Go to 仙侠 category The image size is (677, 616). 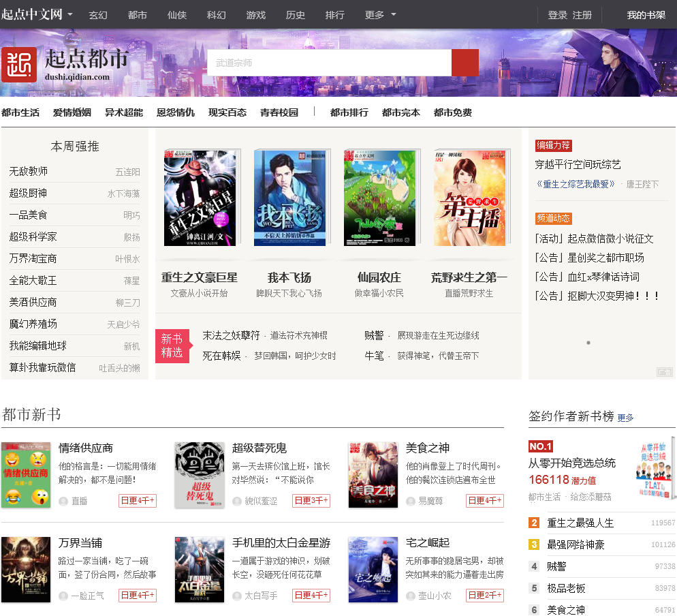[x=177, y=15]
